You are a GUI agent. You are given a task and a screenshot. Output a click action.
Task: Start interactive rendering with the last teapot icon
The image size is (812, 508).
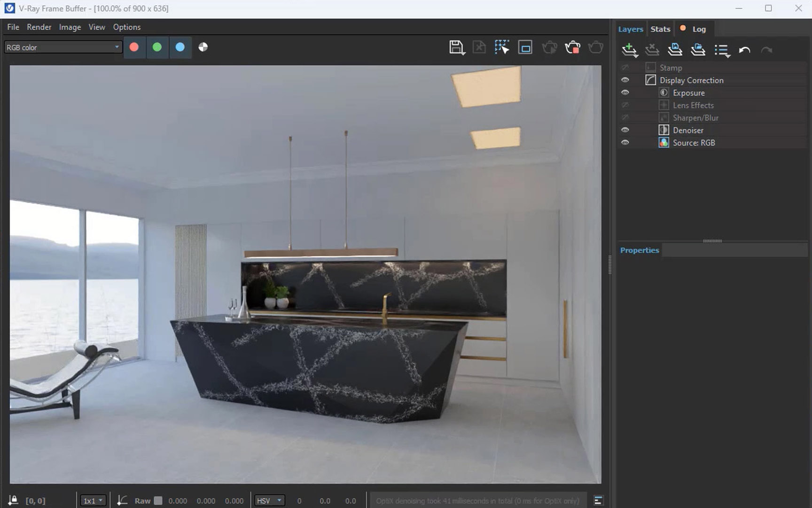pyautogui.click(x=596, y=47)
